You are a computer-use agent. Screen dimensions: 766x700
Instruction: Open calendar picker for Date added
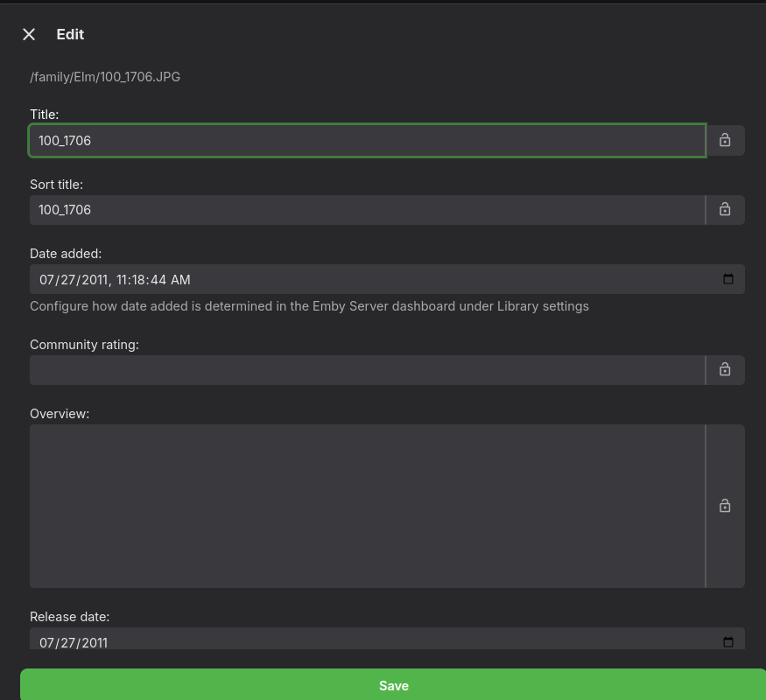[727, 279]
